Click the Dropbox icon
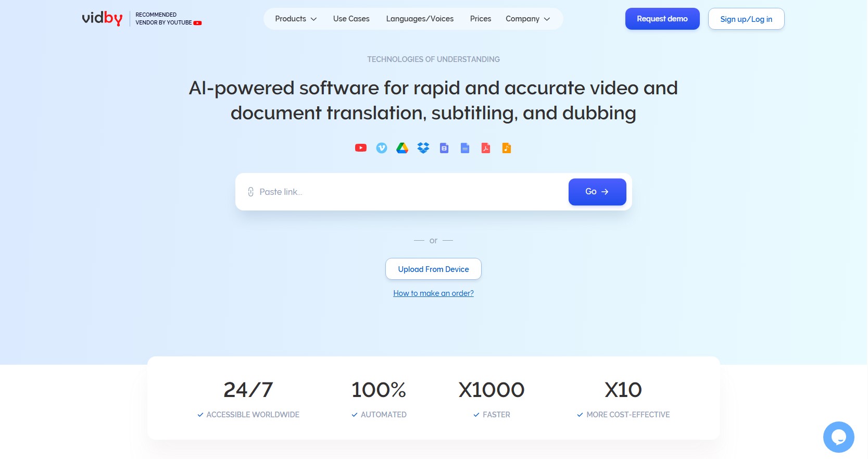The image size is (868, 459). [423, 148]
